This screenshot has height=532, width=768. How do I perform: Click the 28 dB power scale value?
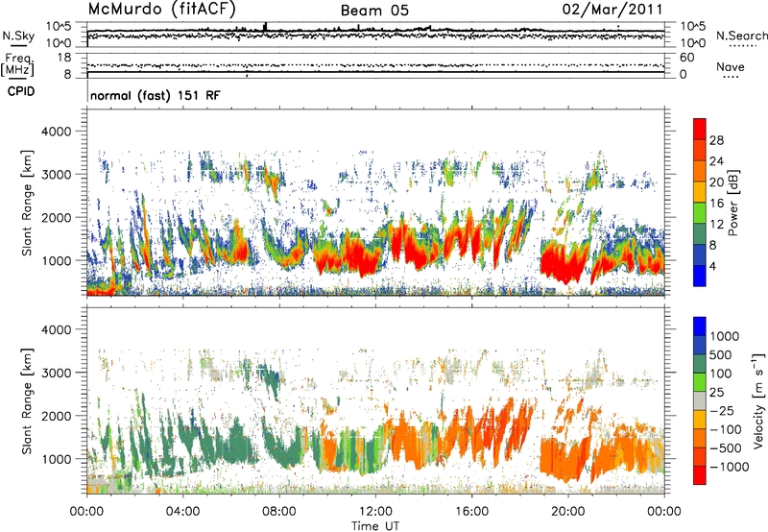pos(716,140)
